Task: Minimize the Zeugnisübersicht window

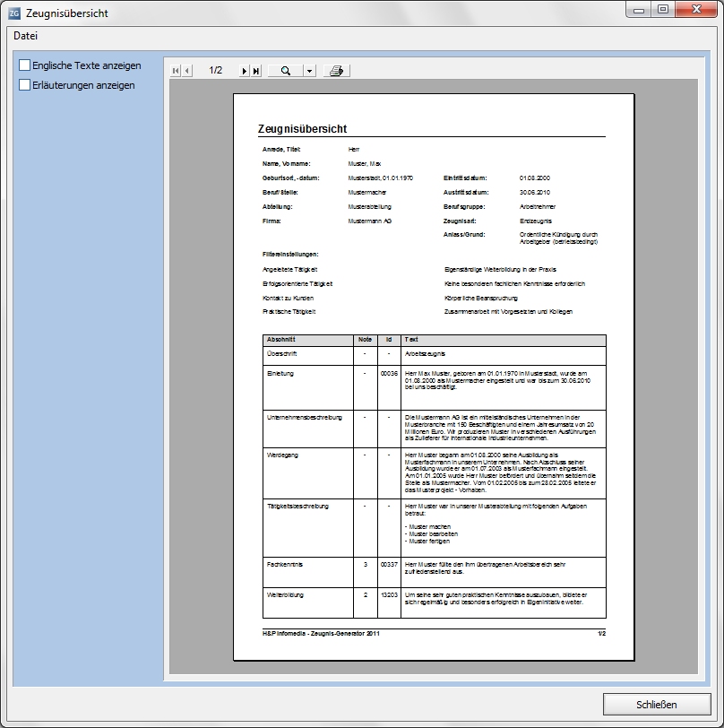Action: pos(639,10)
